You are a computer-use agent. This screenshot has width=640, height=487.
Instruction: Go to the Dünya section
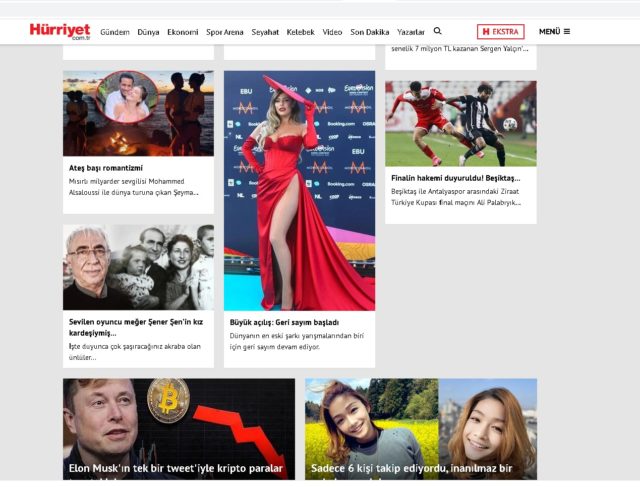(x=148, y=32)
